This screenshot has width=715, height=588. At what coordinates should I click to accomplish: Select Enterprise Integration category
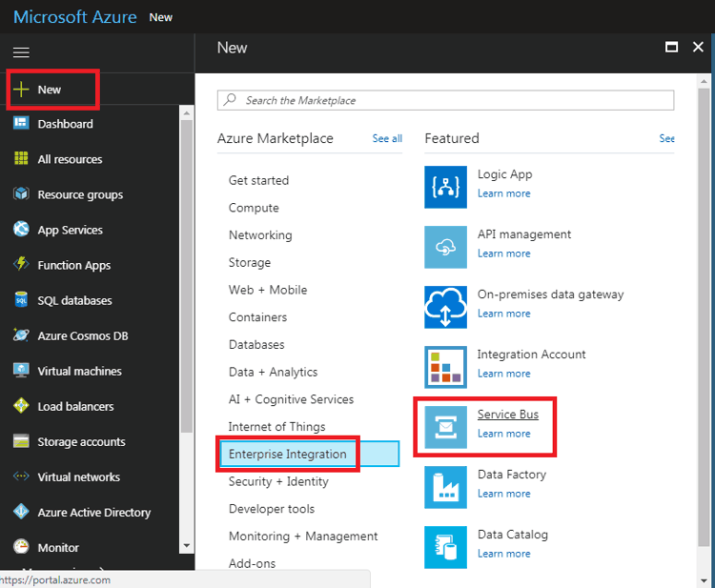tap(287, 455)
